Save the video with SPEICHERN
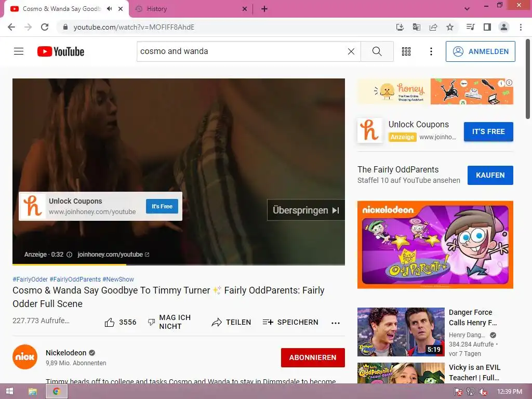The image size is (532, 399). [x=290, y=322]
